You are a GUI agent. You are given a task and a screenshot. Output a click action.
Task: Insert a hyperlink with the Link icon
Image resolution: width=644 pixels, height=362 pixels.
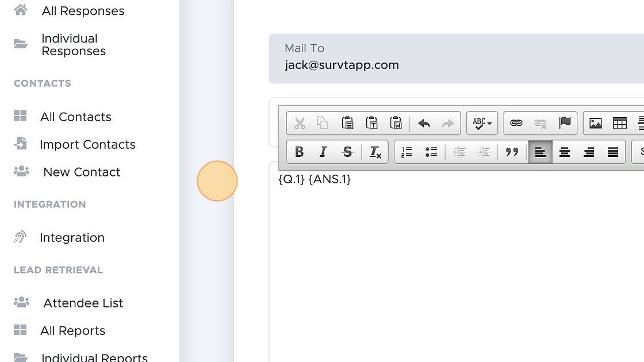tap(516, 123)
